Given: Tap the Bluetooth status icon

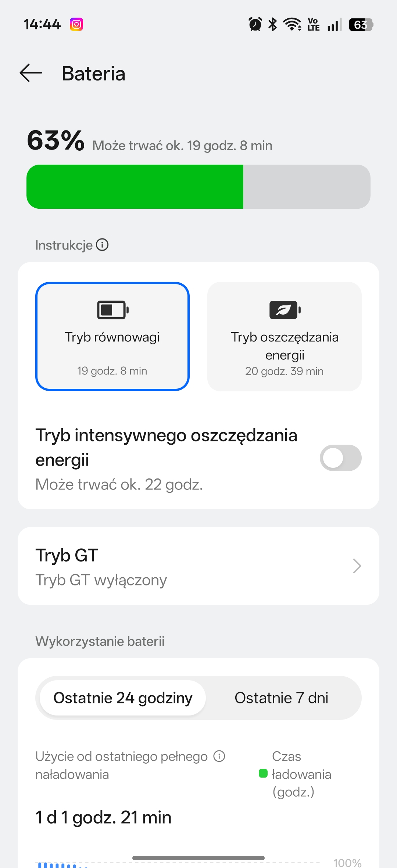Looking at the screenshot, I should point(272,25).
